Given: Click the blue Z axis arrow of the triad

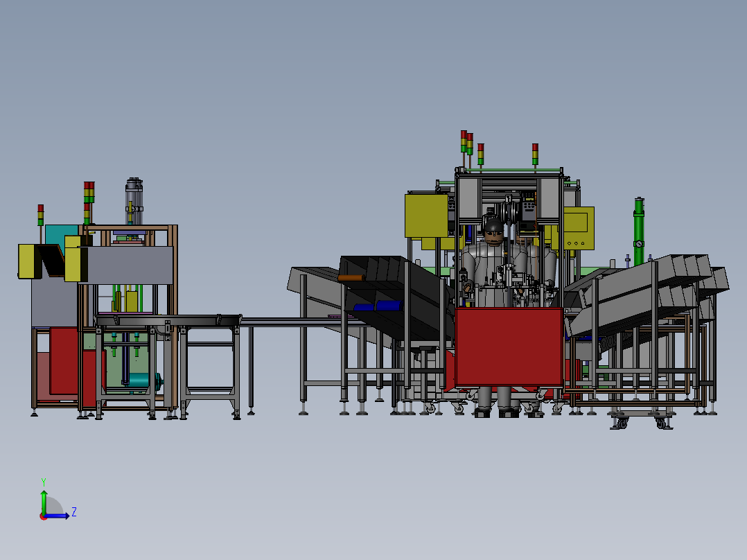Looking at the screenshot, I should (58, 516).
